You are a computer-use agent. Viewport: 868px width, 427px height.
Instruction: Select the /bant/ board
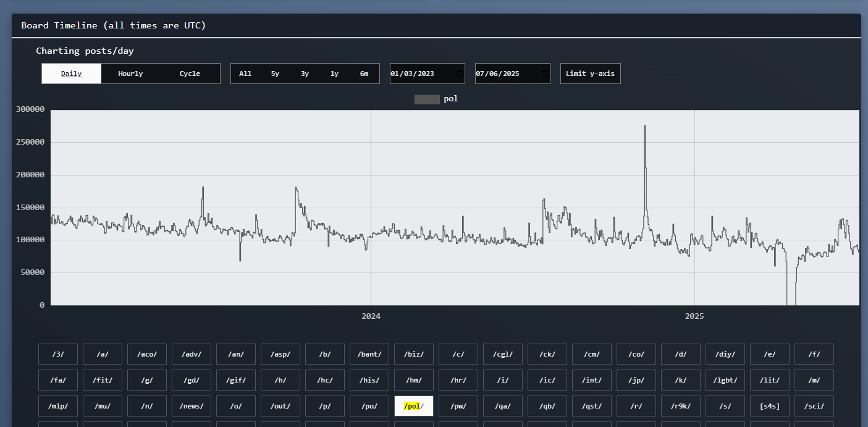pos(369,354)
